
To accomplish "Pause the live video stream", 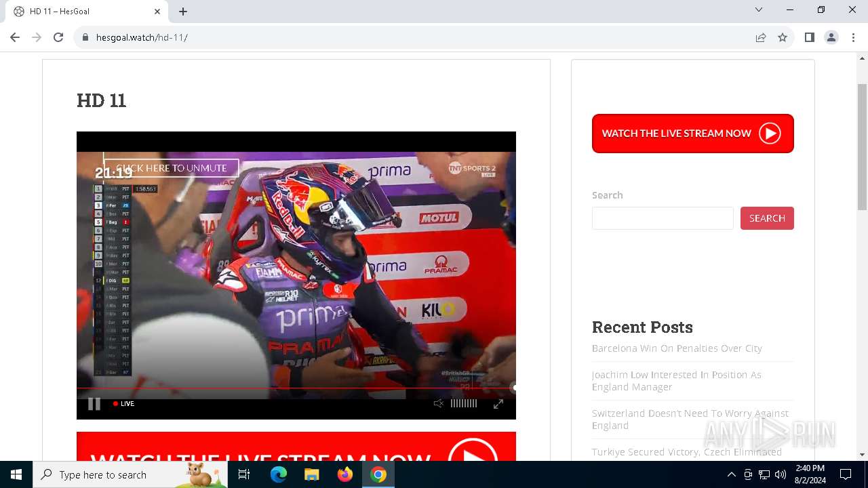I will 94,404.
